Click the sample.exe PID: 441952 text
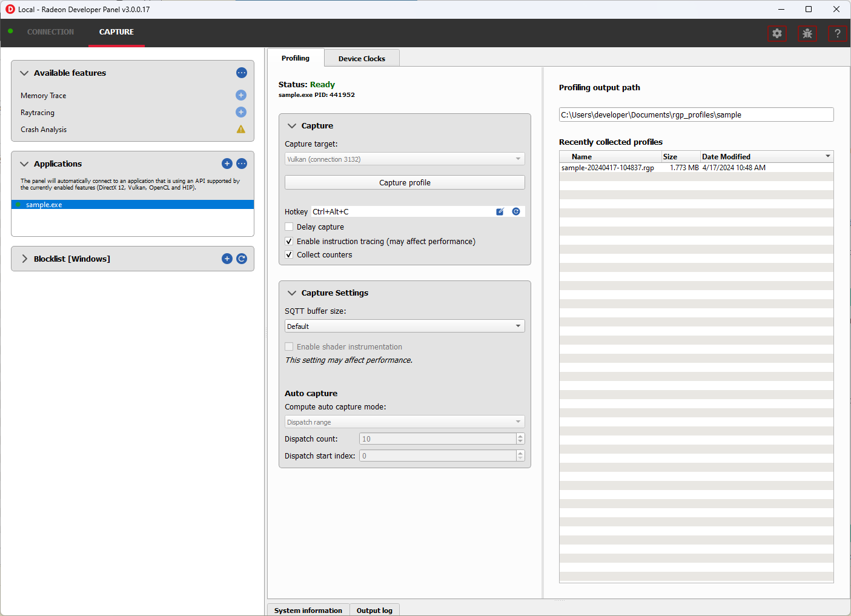The height and width of the screenshot is (616, 851). coord(317,94)
